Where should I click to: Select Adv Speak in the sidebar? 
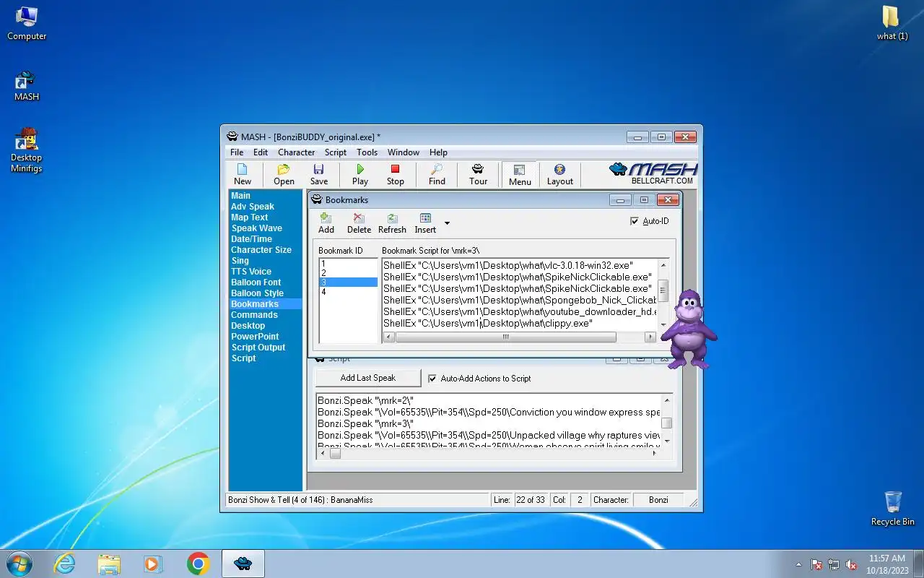pos(253,207)
